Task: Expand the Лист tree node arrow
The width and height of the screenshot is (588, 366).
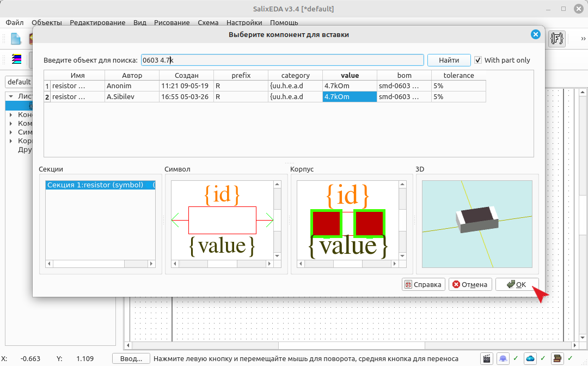Action: [x=11, y=96]
